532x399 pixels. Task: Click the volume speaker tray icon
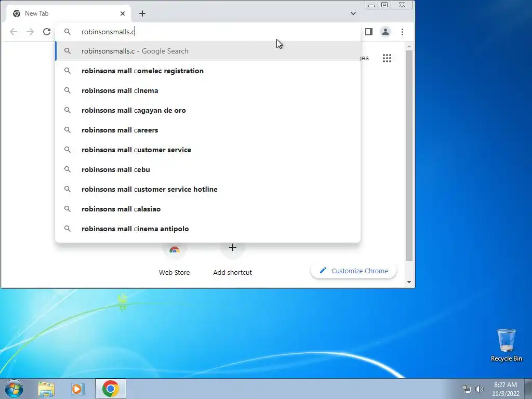pyautogui.click(x=479, y=389)
